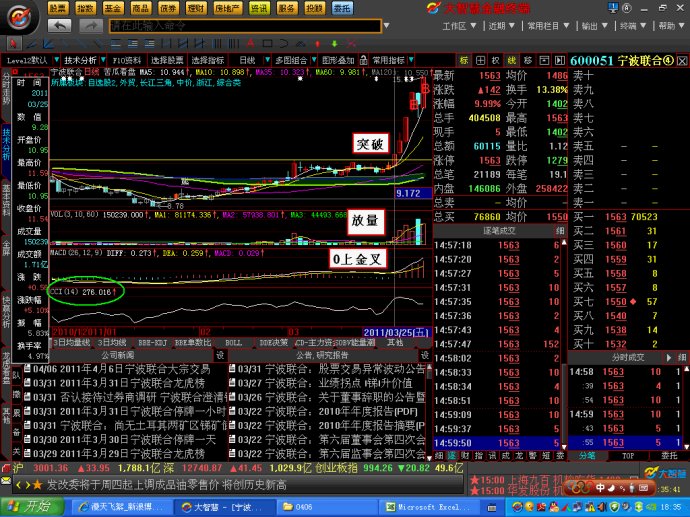This screenshot has width=690, height=517.
Task: Click the 权 adjustment icon
Action: [496, 60]
